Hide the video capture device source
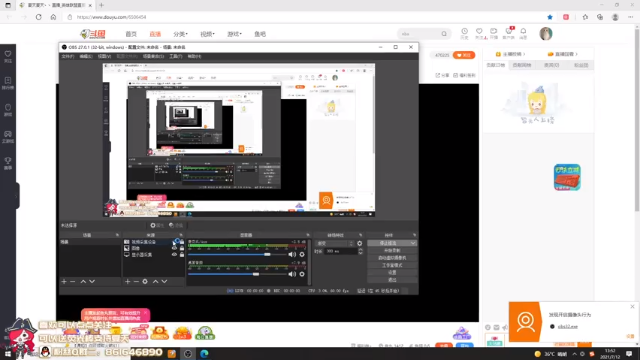Screen dimensions: 640x360 [x=176, y=242]
